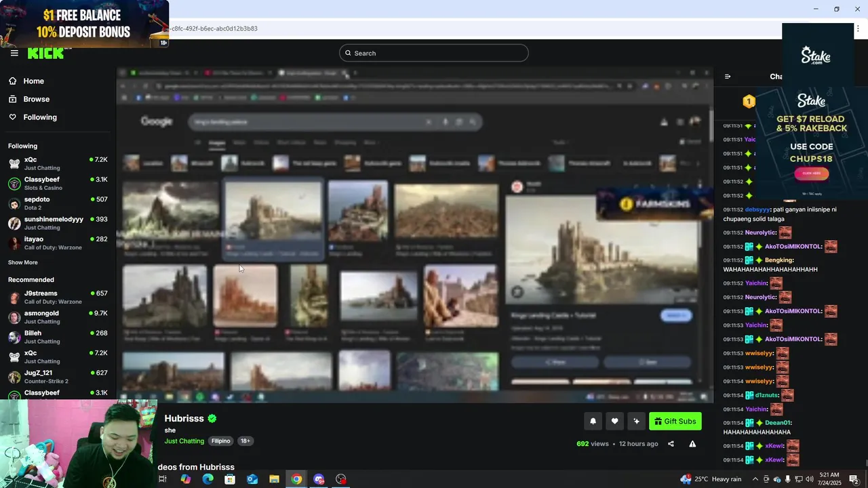Show hidden system tray icons
The image size is (868, 488).
[755, 479]
